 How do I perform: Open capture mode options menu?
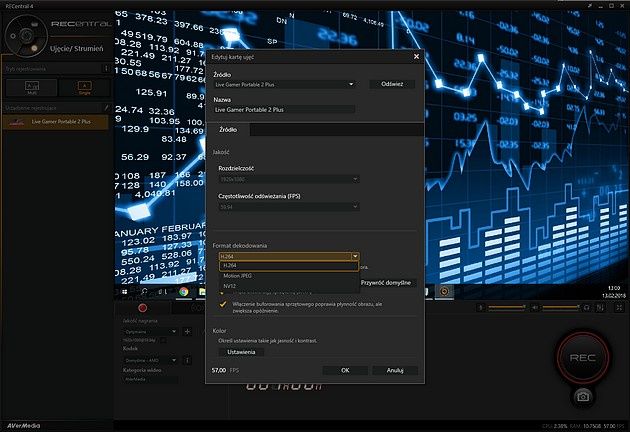point(106,68)
